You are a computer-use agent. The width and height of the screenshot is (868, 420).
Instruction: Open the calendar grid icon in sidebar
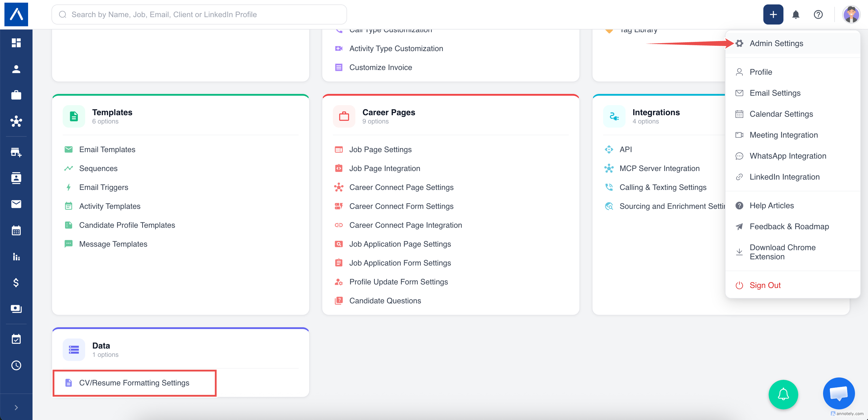(x=16, y=231)
